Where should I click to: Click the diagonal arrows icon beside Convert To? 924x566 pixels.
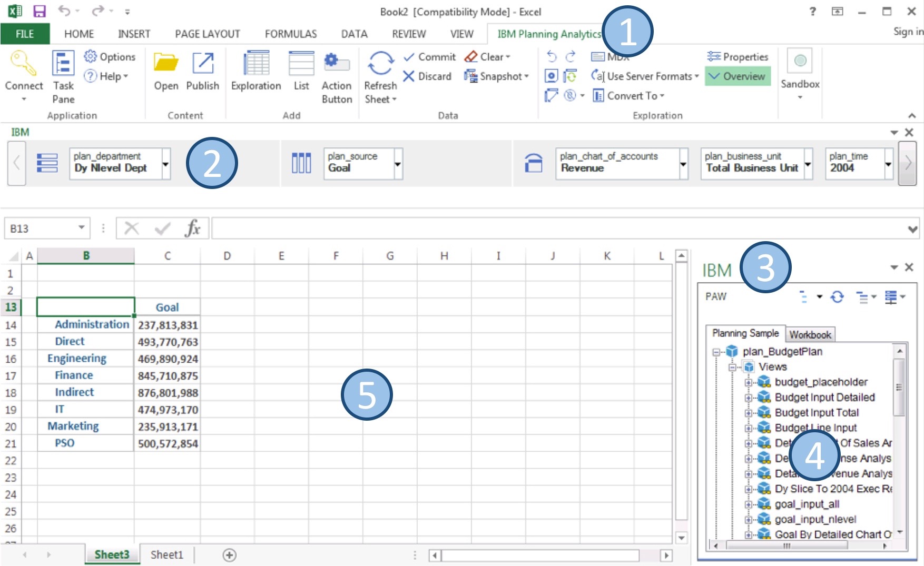pos(551,96)
